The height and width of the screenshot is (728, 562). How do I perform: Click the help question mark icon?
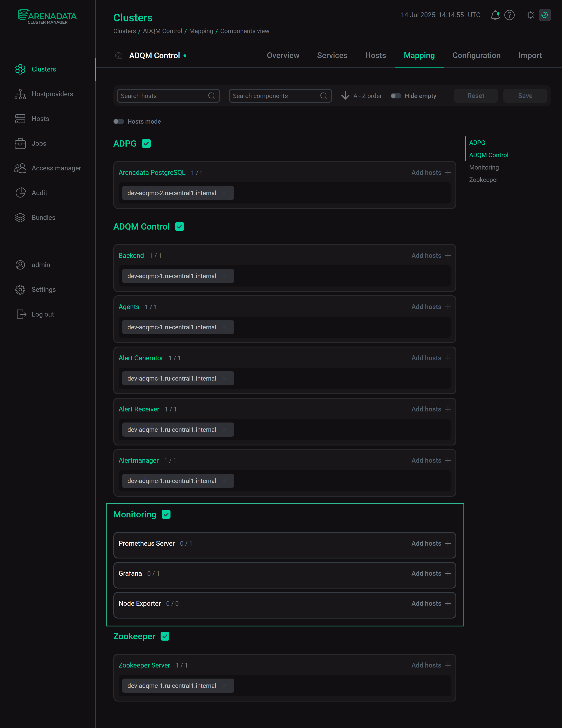(509, 15)
